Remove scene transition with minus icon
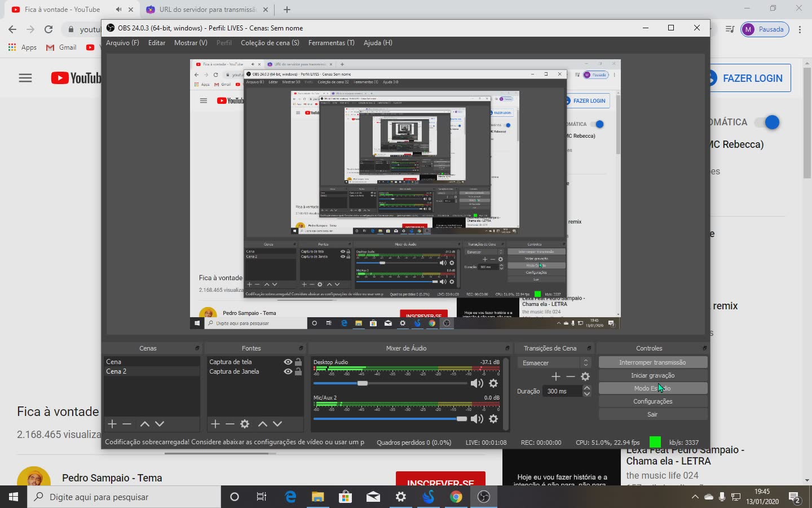 click(x=571, y=376)
